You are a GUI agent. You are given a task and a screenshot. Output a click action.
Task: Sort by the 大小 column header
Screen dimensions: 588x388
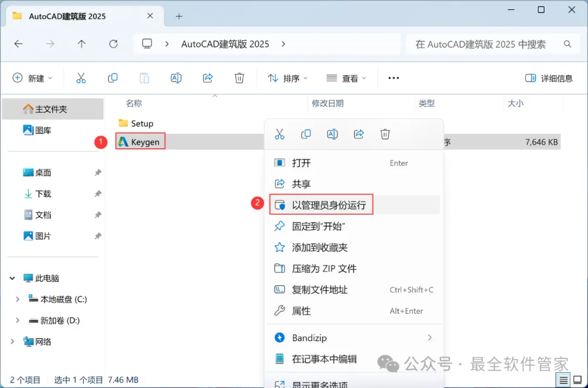[x=515, y=103]
